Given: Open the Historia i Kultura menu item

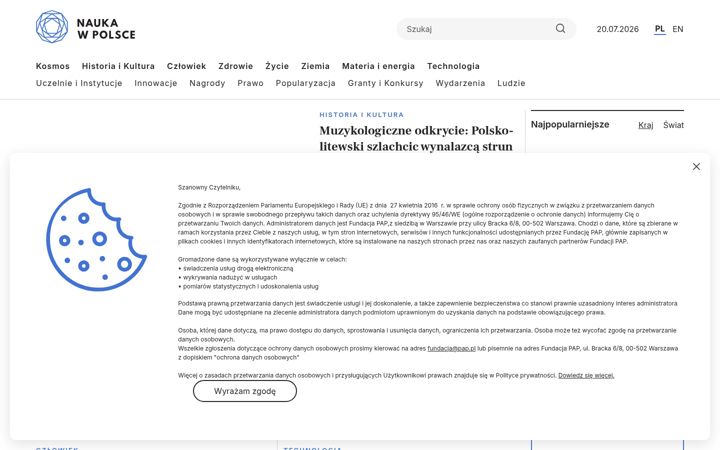Looking at the screenshot, I should pos(118,66).
